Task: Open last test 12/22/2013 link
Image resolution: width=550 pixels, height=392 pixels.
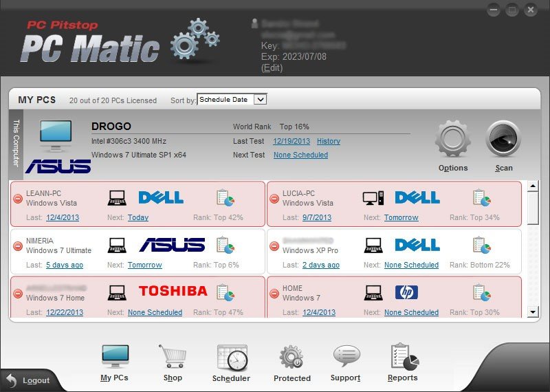Action: [65, 312]
